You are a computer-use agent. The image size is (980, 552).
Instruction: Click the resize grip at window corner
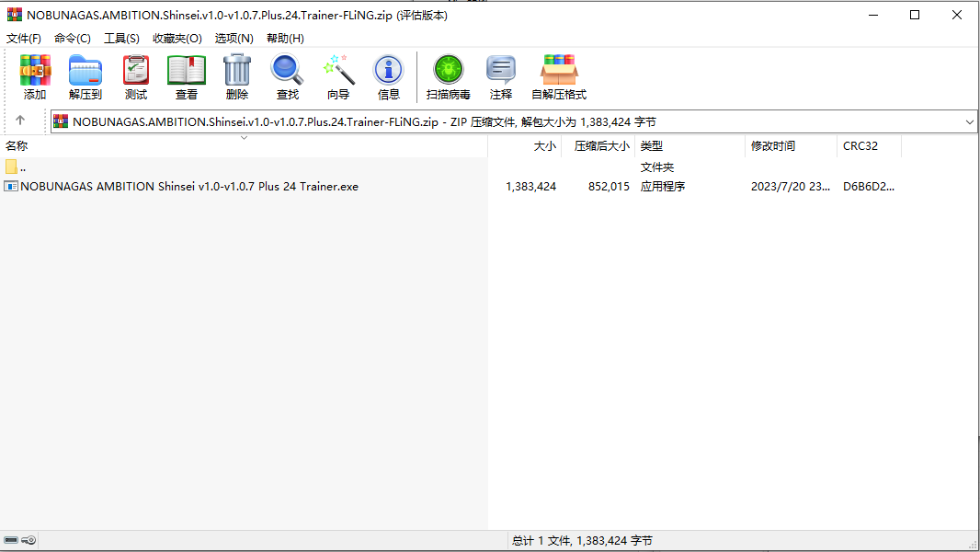(972, 545)
